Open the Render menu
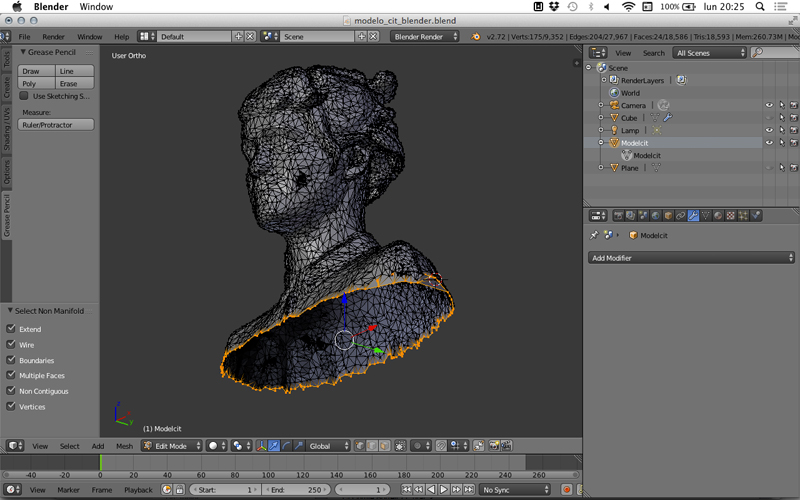Image resolution: width=800 pixels, height=500 pixels. [x=54, y=37]
